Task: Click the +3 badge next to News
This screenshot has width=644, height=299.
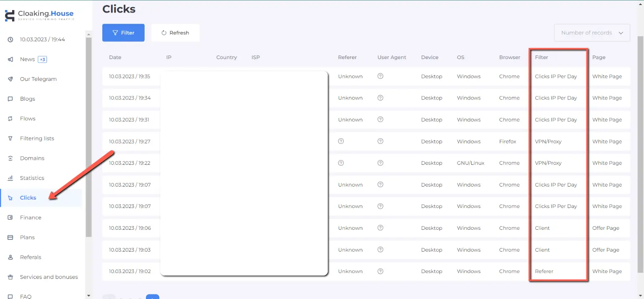Action: 42,60
